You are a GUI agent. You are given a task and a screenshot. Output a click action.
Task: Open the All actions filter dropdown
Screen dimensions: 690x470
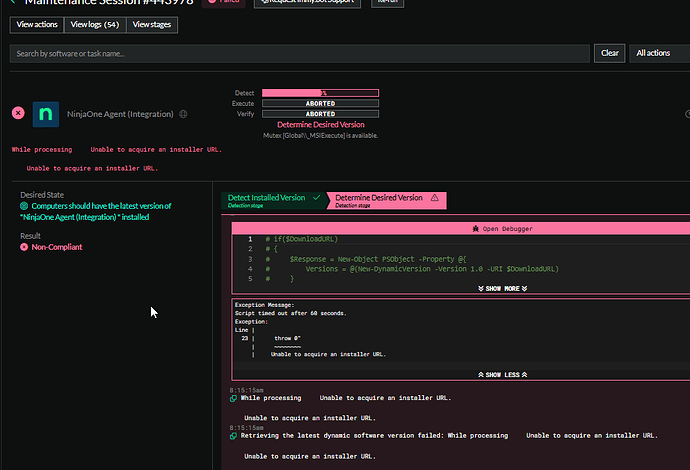coord(659,53)
